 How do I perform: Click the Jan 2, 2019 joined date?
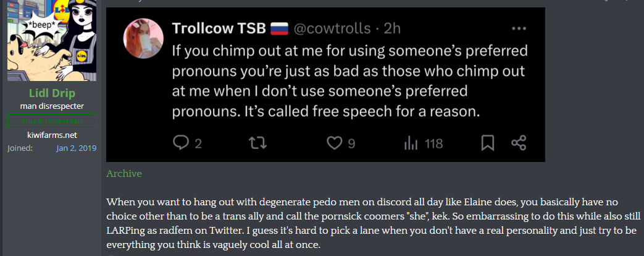click(x=76, y=148)
